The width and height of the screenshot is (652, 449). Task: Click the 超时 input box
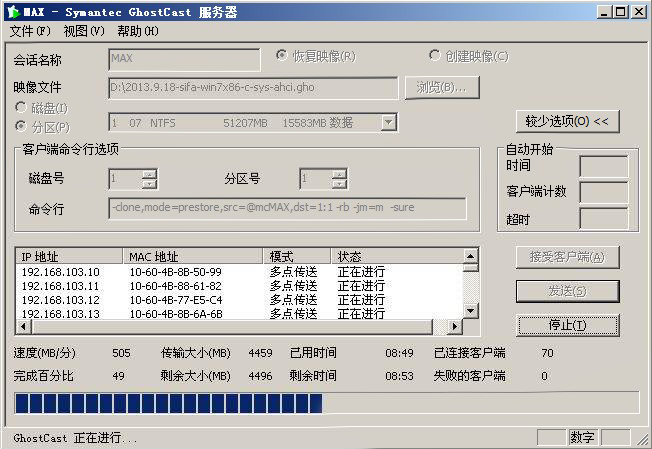coord(604,219)
